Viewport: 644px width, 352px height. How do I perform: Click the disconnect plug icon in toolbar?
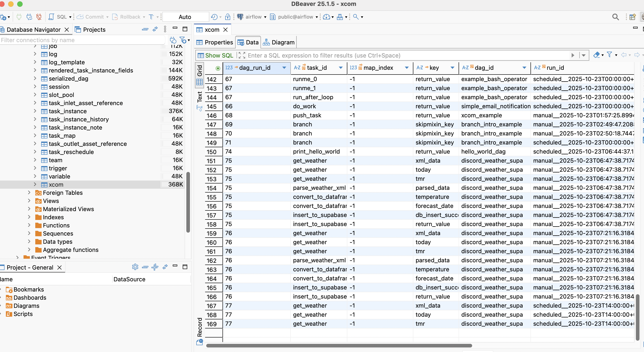pyautogui.click(x=39, y=17)
